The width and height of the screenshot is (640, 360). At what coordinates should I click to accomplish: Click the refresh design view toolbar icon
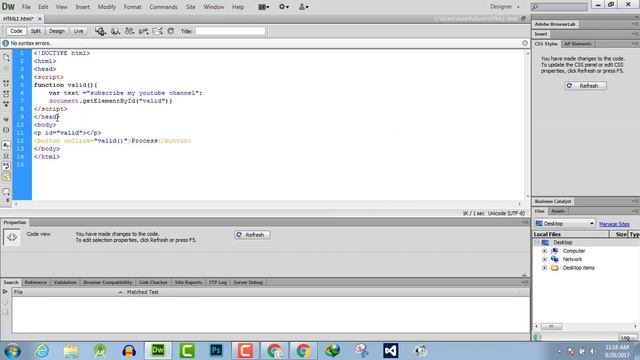[171, 31]
